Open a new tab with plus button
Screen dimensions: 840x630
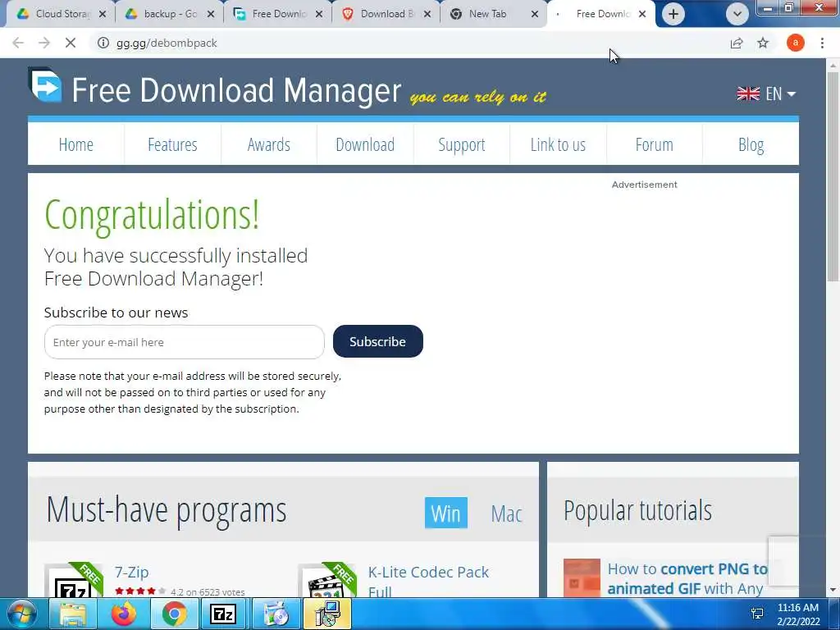pos(673,14)
